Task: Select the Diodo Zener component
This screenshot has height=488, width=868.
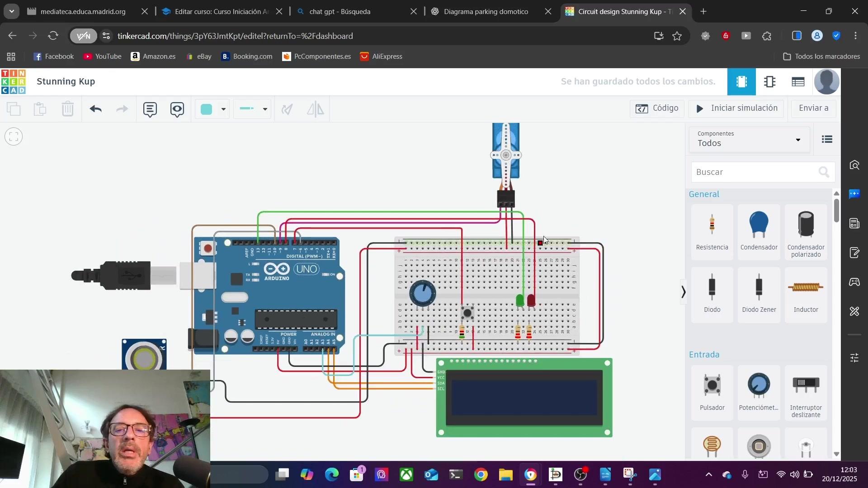Action: point(759,294)
